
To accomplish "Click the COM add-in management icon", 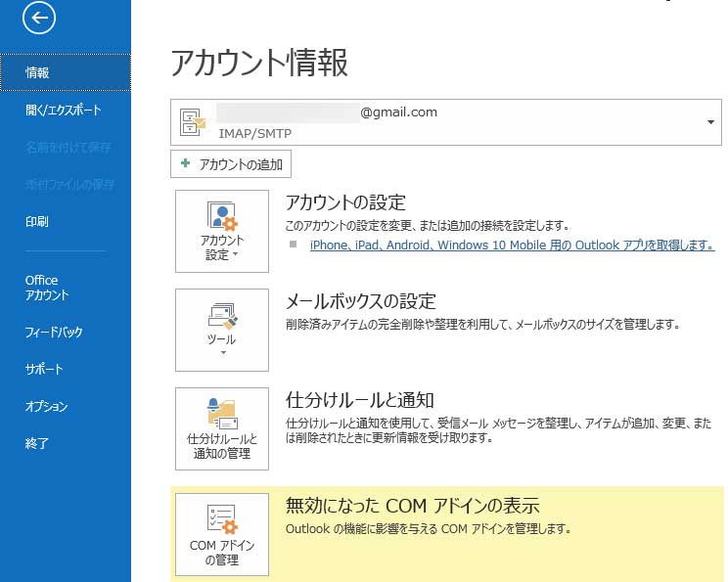I will (222, 518).
